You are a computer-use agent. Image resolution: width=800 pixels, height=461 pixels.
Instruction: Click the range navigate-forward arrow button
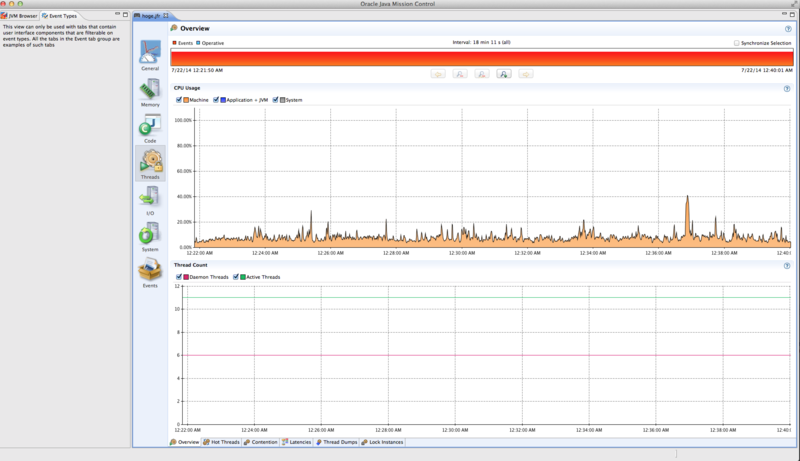(x=526, y=74)
